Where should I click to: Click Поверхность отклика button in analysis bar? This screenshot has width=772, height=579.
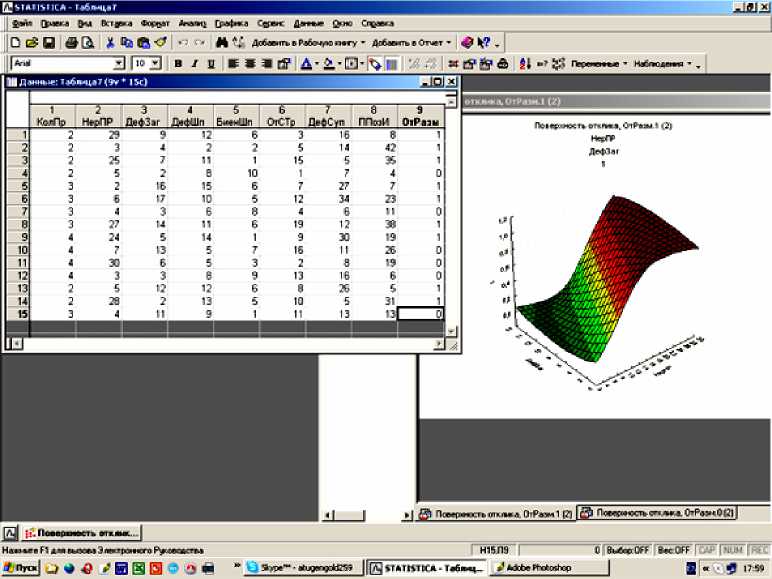pyautogui.click(x=82, y=533)
